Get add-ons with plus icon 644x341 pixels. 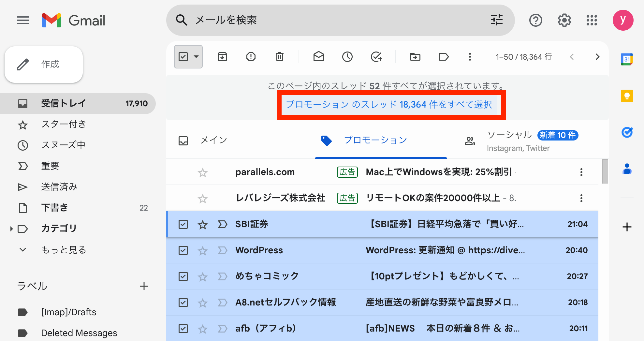pos(627,227)
